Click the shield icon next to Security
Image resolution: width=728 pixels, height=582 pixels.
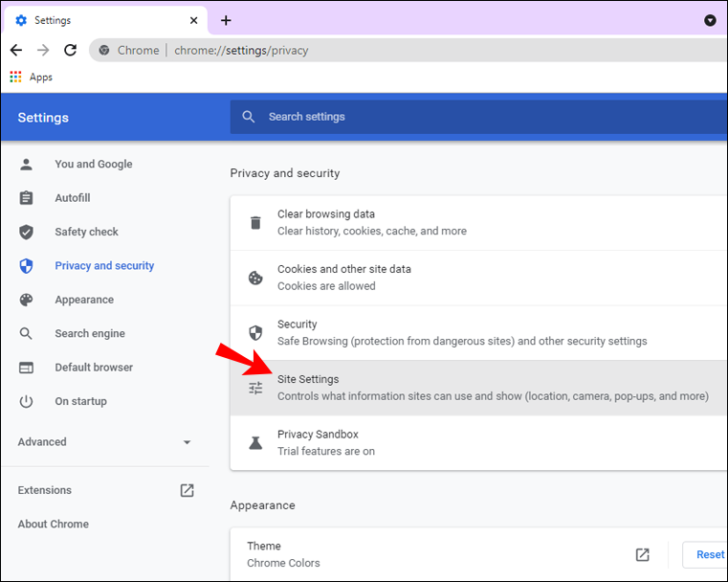255,332
